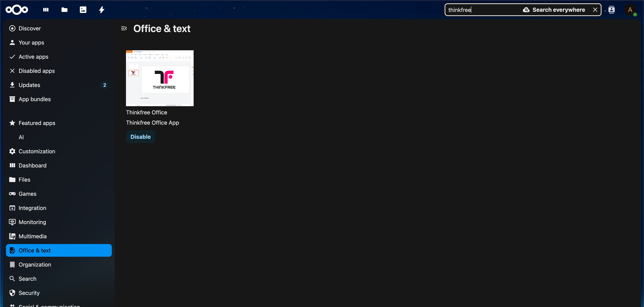The height and width of the screenshot is (307, 644).
Task: Open the Photos icon in top bar
Action: [x=83, y=10]
